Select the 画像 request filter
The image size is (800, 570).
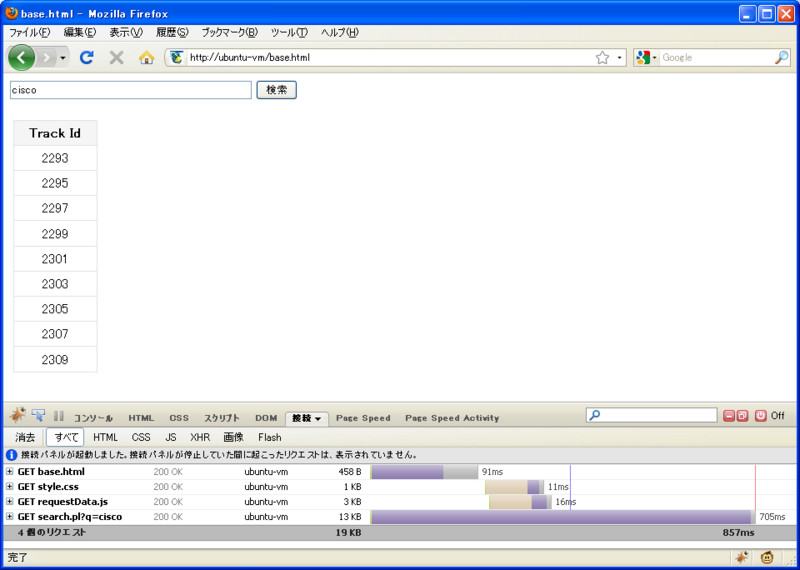pyautogui.click(x=234, y=437)
